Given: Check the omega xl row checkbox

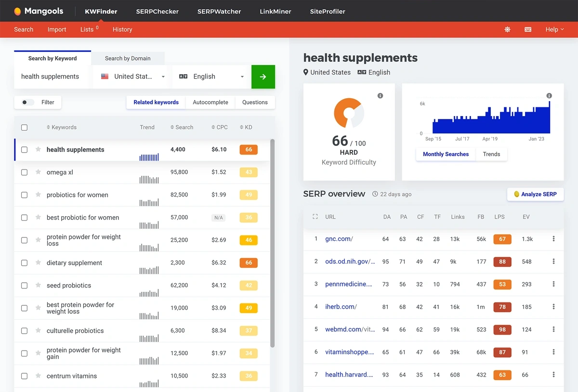Looking at the screenshot, I should (x=24, y=172).
